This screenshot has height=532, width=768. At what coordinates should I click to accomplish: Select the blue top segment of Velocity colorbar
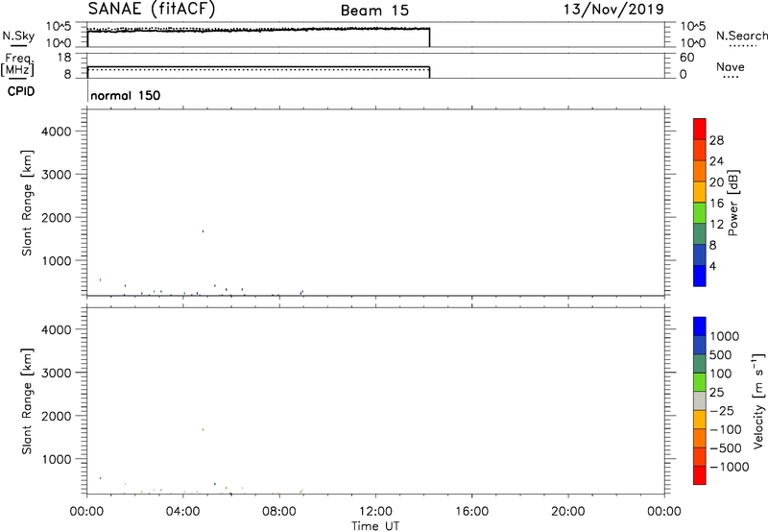pos(700,326)
